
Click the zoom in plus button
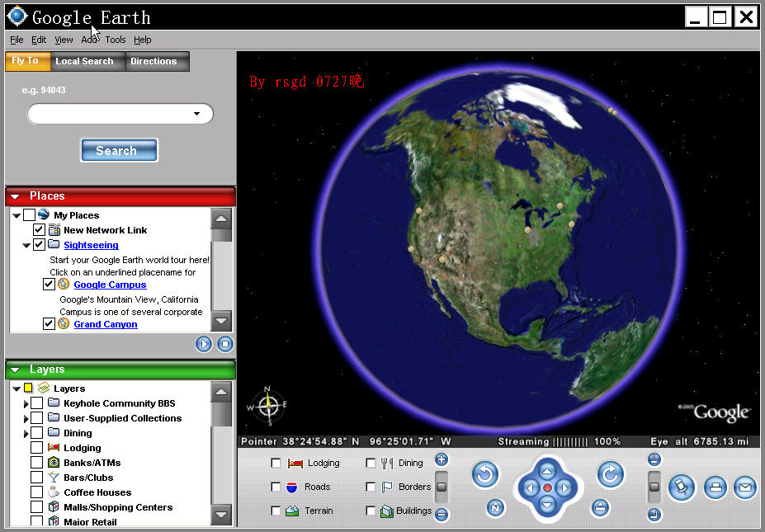tap(441, 459)
